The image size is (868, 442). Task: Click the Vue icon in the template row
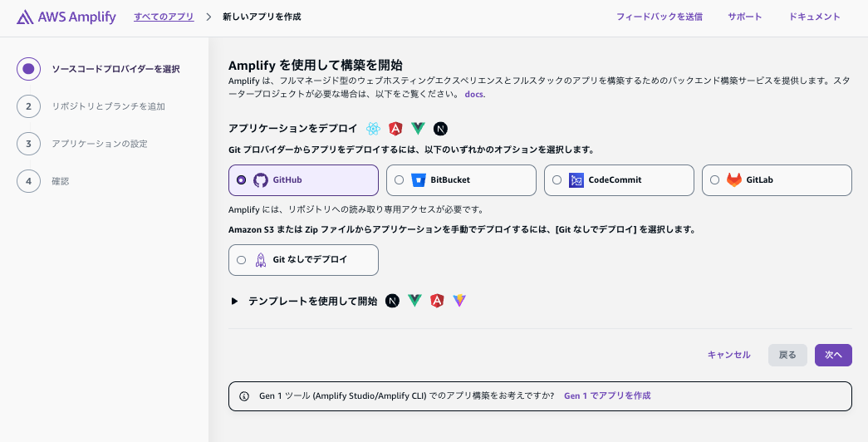pyautogui.click(x=414, y=301)
